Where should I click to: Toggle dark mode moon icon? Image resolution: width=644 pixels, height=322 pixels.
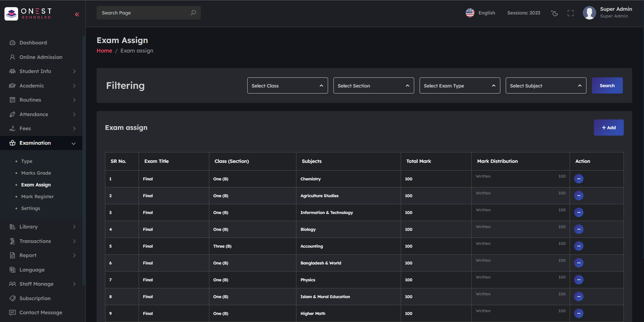[x=555, y=13]
